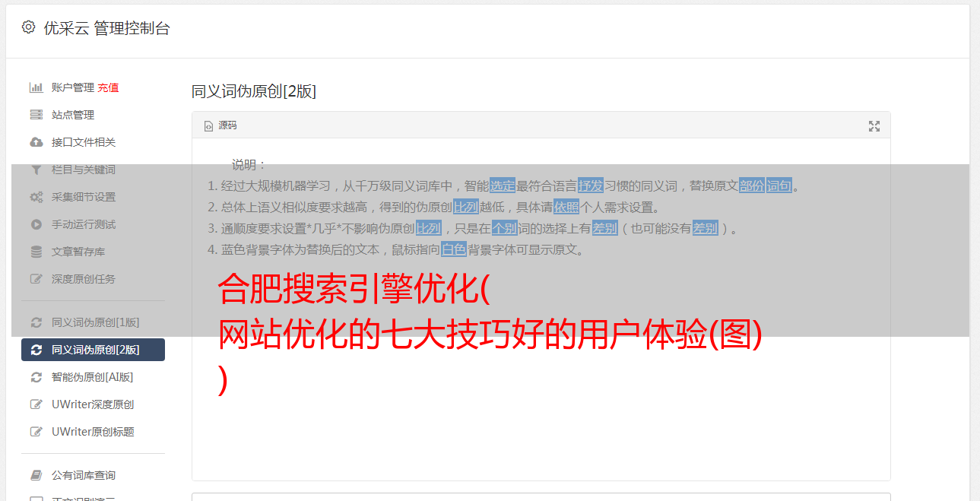
Task: Click the refresh icon for 智能伪原创[AI版]
Action: pos(36,377)
